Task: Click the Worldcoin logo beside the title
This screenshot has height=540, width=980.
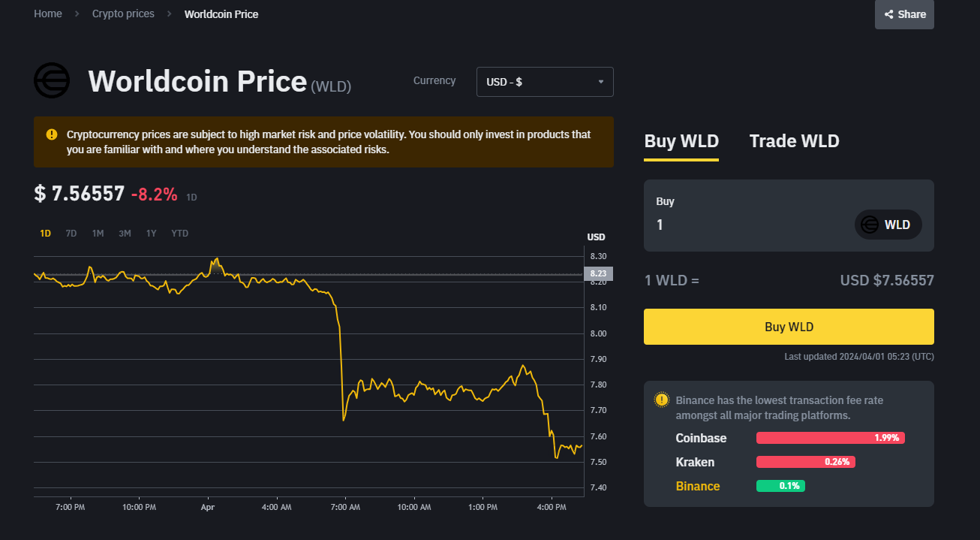Action: point(52,80)
